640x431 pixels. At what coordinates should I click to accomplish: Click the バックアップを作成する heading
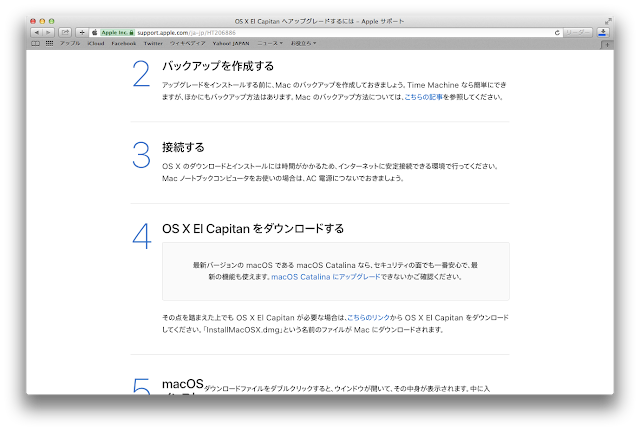coord(218,66)
